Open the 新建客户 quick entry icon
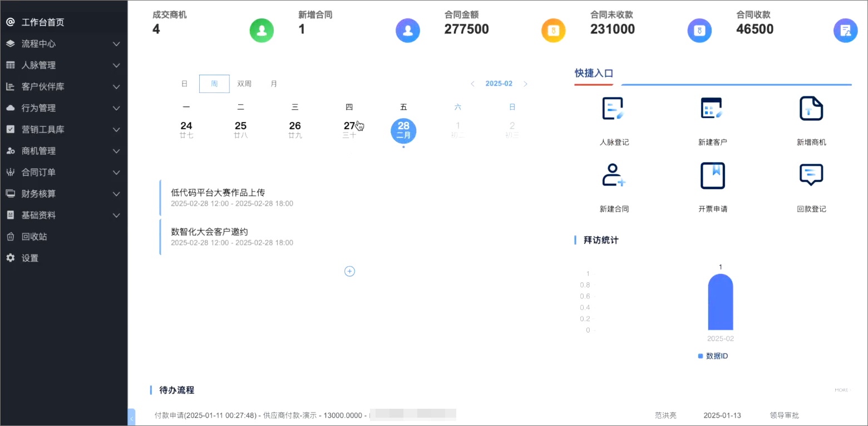The image size is (868, 426). point(712,109)
